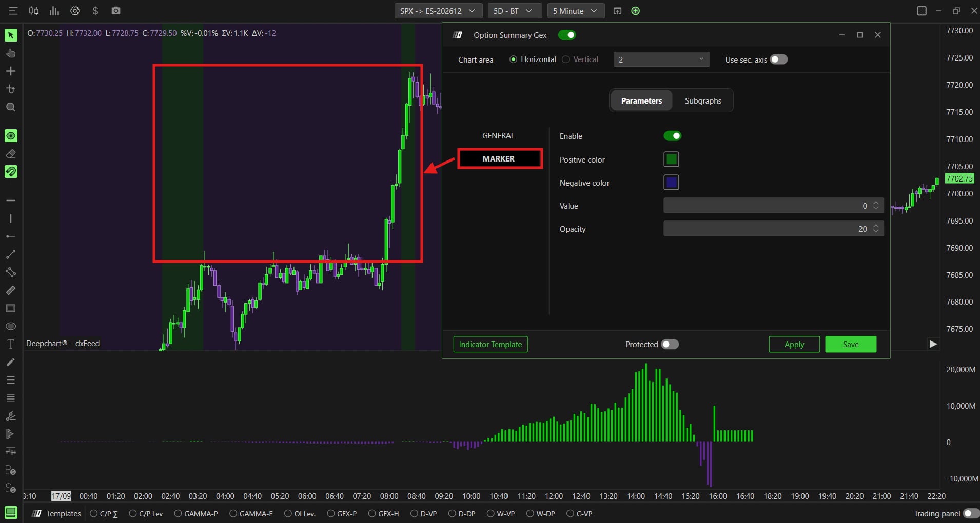Image resolution: width=980 pixels, height=523 pixels.
Task: Select the pencil drawing tool
Action: (11, 362)
